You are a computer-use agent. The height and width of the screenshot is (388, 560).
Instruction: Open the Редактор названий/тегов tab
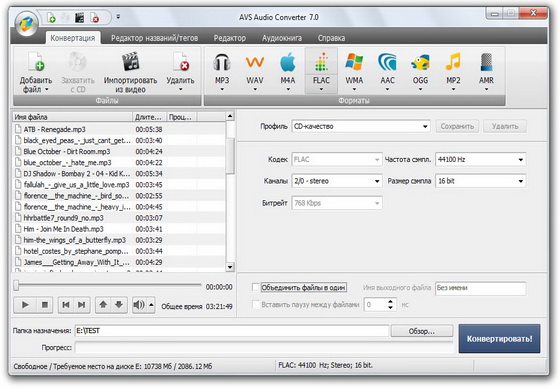(154, 38)
